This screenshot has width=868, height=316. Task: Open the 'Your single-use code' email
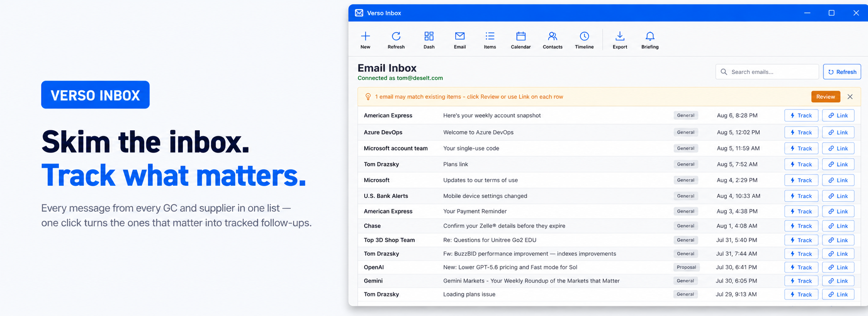click(x=471, y=148)
